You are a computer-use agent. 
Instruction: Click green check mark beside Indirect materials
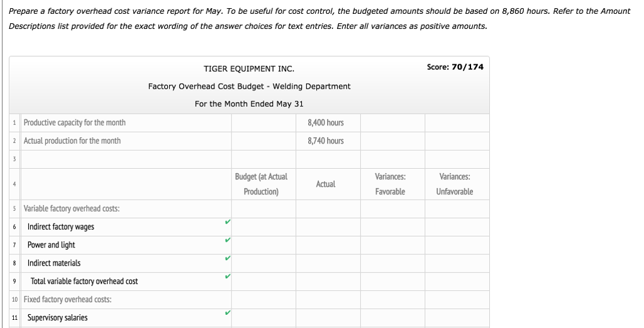(x=228, y=258)
